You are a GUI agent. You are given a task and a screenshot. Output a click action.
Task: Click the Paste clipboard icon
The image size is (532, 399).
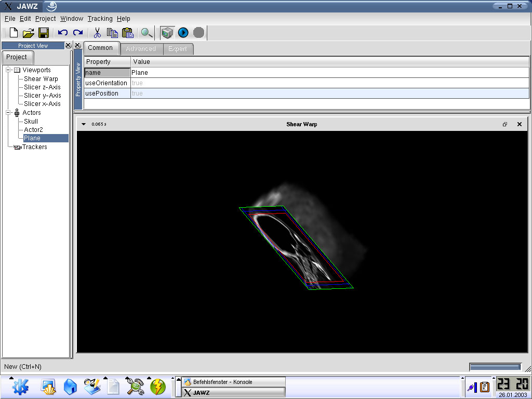127,33
